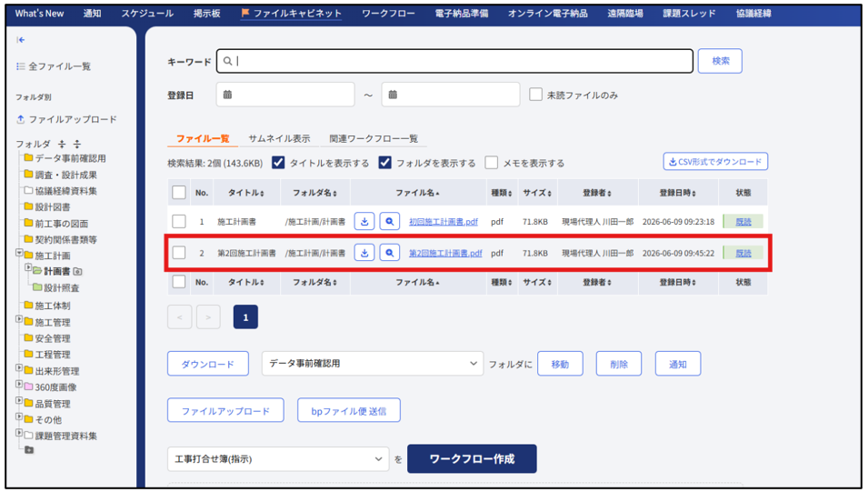Expand the 施工管理 folder node
868x492 pixels.
[19, 320]
